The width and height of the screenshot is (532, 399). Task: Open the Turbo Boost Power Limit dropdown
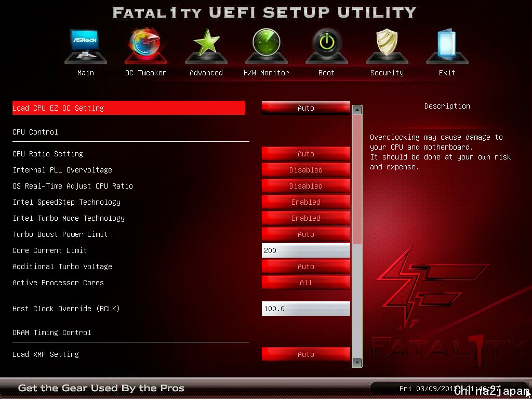pos(305,234)
